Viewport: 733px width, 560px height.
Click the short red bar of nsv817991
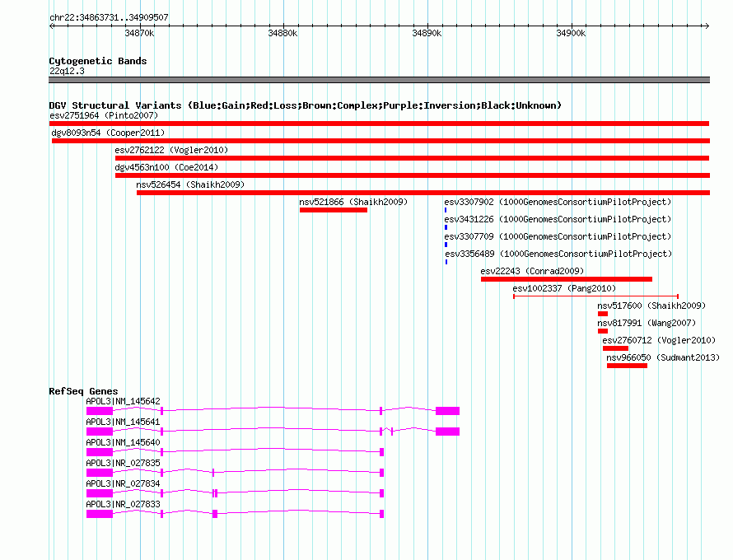(603, 331)
